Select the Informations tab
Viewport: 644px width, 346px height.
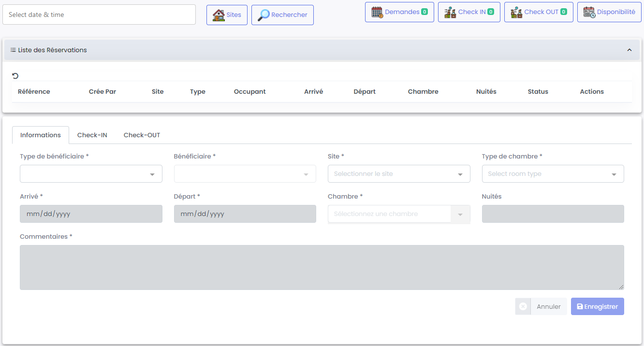(x=41, y=135)
